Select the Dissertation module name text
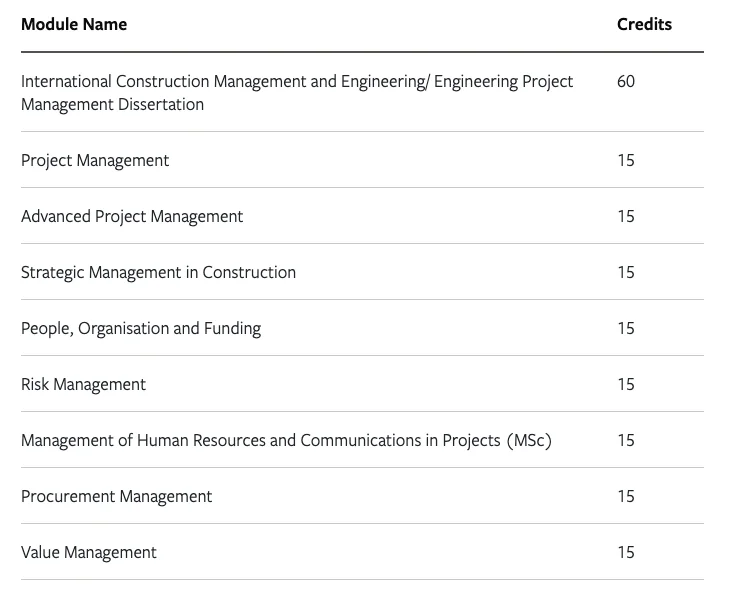The width and height of the screenshot is (731, 597). 297,93
